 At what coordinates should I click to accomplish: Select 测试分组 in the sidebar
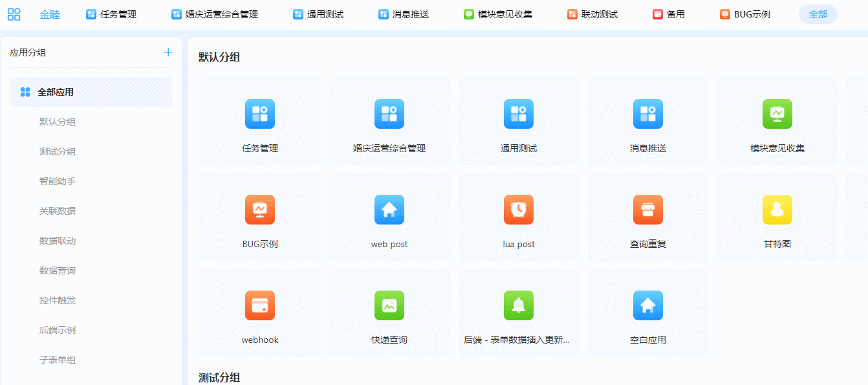click(58, 151)
